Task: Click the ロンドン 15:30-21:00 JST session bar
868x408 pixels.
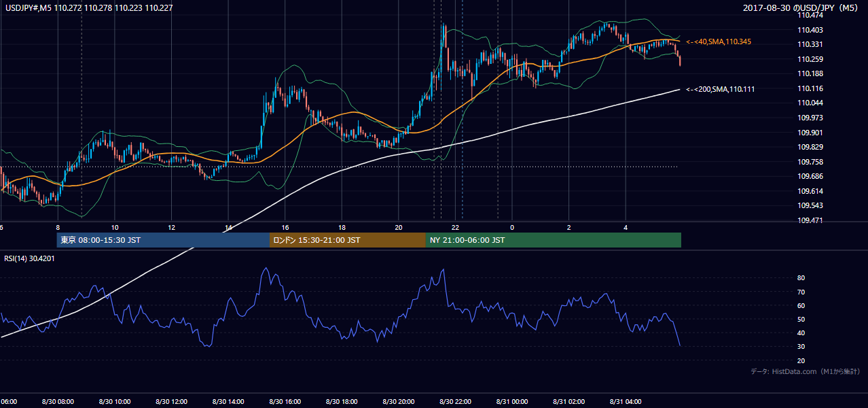Action: (x=348, y=240)
